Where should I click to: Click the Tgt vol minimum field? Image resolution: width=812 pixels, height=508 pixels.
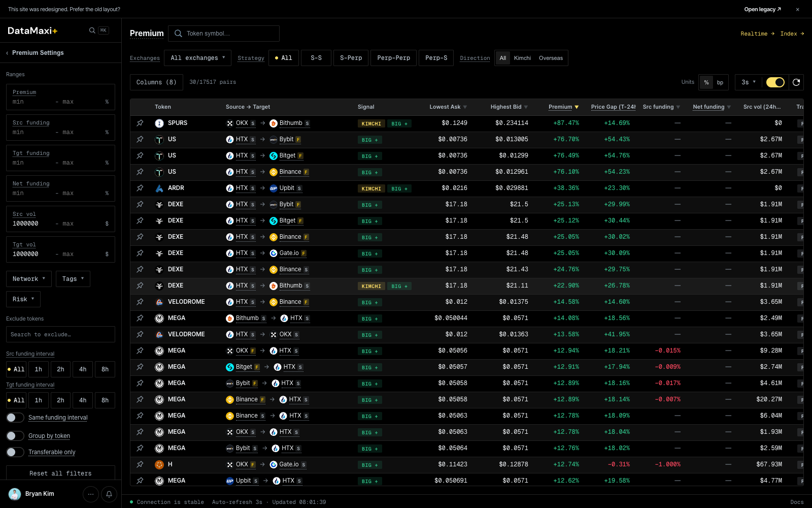(x=30, y=254)
